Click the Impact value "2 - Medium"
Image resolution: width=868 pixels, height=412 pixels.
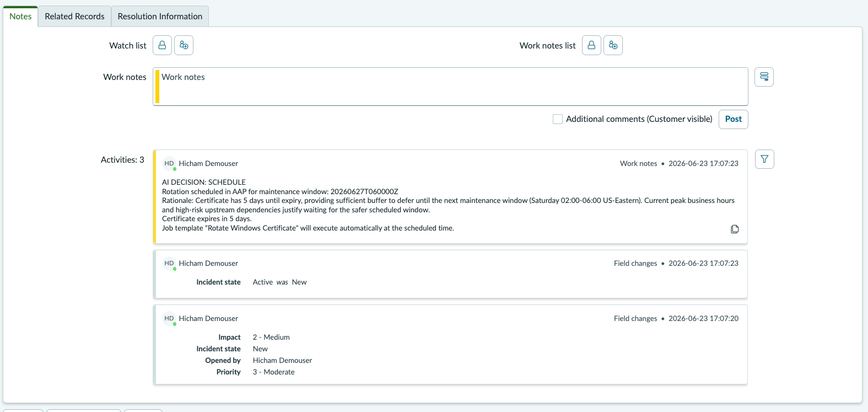[271, 337]
